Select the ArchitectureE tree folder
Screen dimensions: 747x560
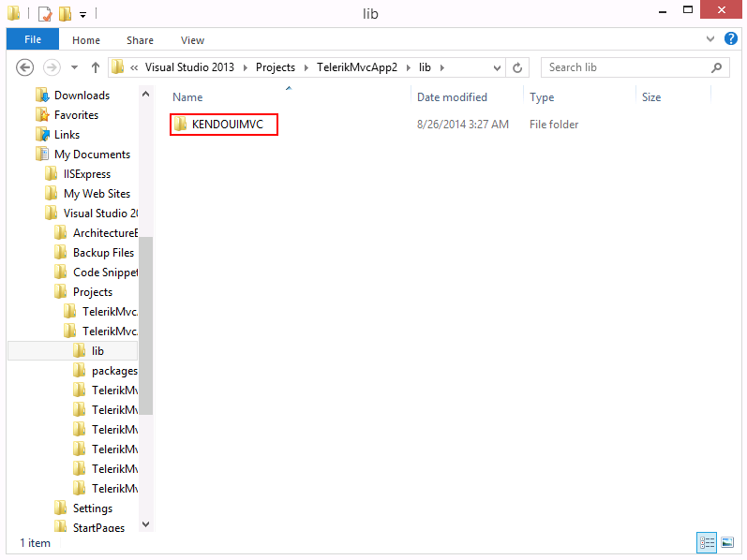pyautogui.click(x=105, y=233)
